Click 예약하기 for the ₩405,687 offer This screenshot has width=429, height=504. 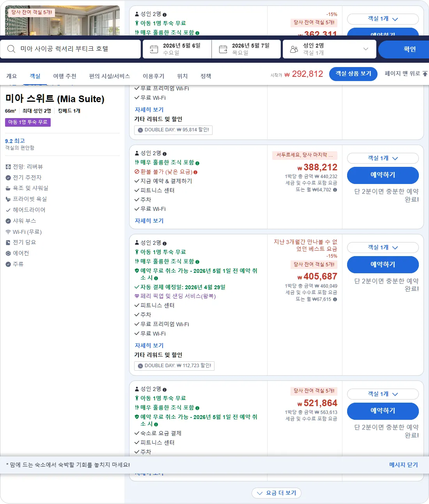[x=383, y=265]
